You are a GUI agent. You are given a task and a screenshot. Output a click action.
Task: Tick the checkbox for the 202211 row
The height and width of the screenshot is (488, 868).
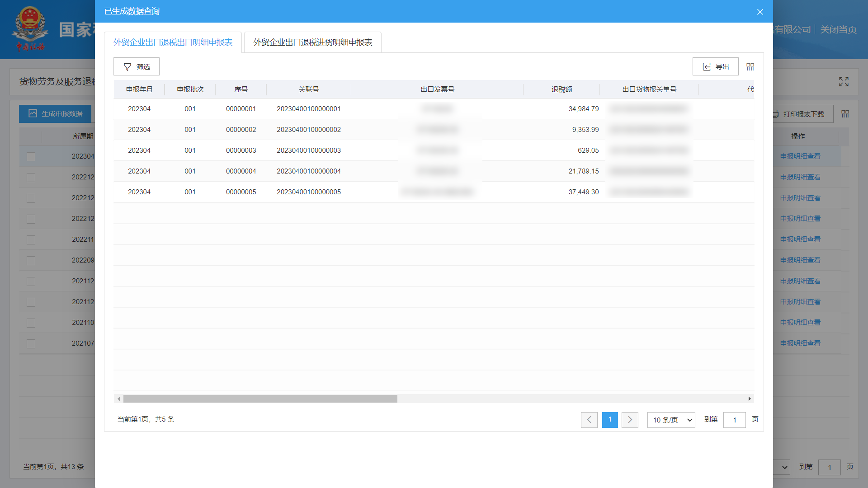[x=31, y=240]
